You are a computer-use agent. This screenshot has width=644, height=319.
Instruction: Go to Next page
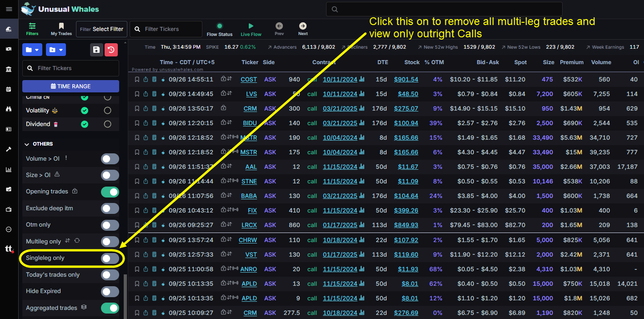click(303, 29)
